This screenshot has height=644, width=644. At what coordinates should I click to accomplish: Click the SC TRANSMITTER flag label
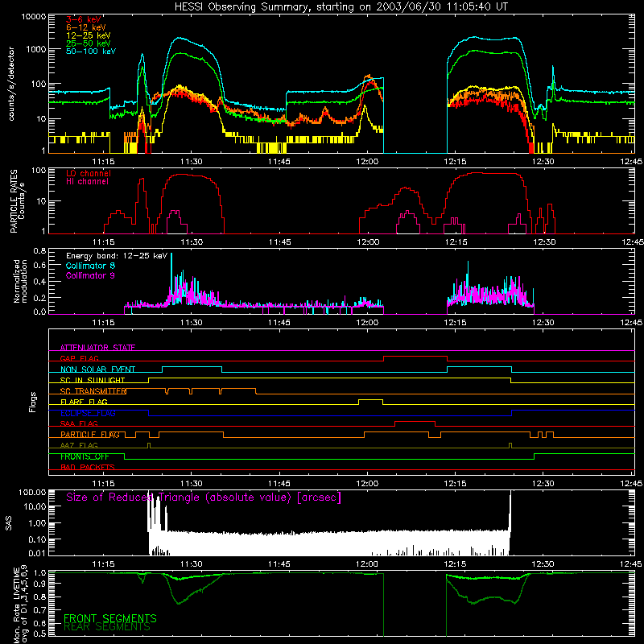tap(93, 391)
